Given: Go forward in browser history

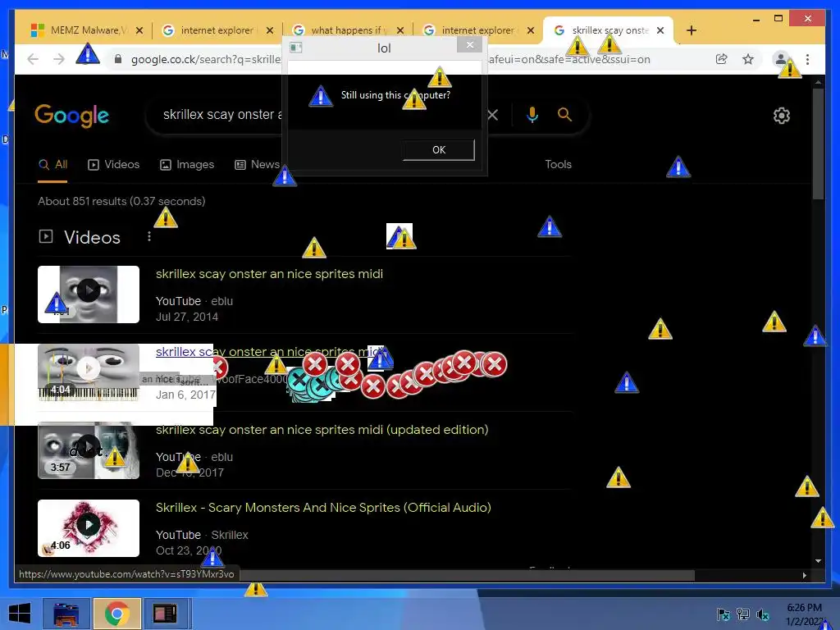Looking at the screenshot, I should (x=59, y=59).
